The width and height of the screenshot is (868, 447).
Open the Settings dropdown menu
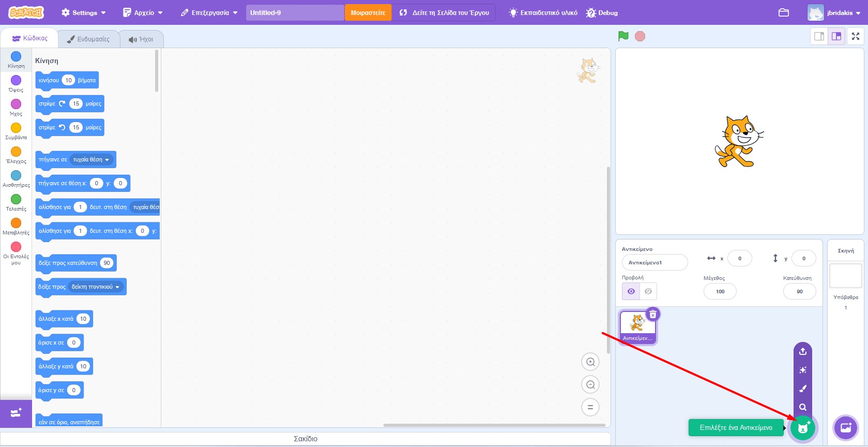84,12
